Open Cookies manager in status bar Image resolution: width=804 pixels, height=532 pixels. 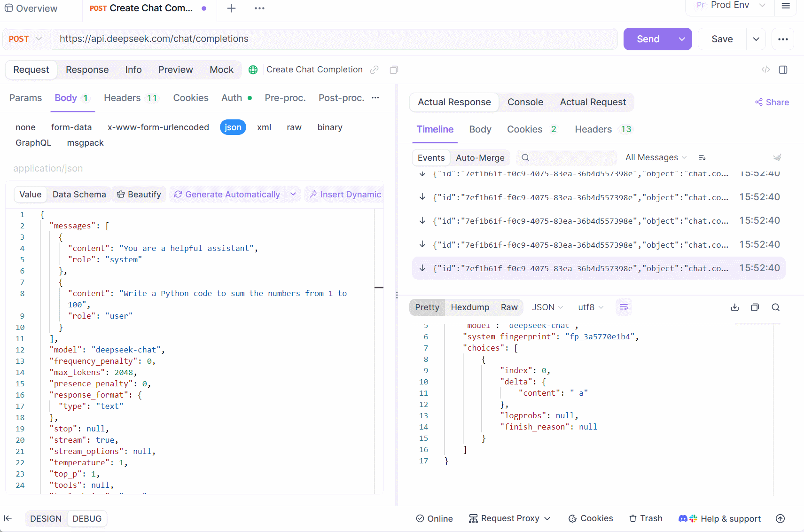(591, 518)
